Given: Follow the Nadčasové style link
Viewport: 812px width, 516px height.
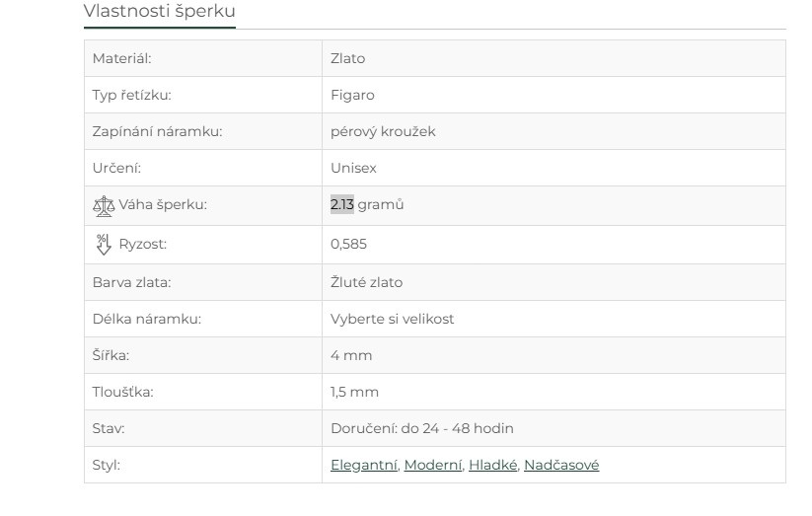Looking at the screenshot, I should coord(561,465).
